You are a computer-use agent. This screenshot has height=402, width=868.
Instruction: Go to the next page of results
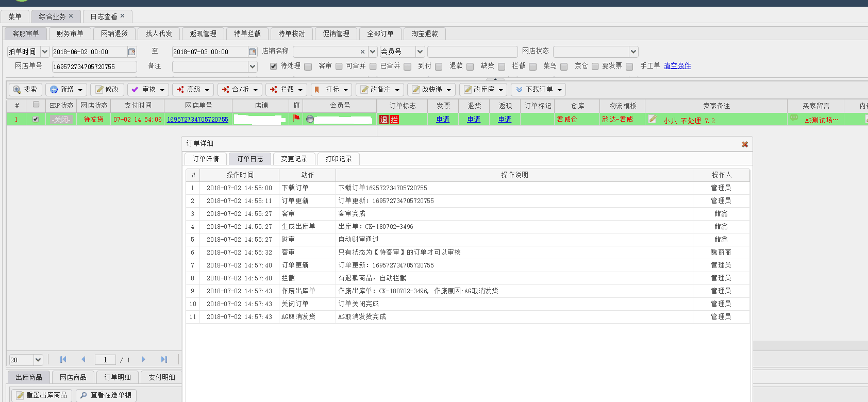pyautogui.click(x=143, y=360)
